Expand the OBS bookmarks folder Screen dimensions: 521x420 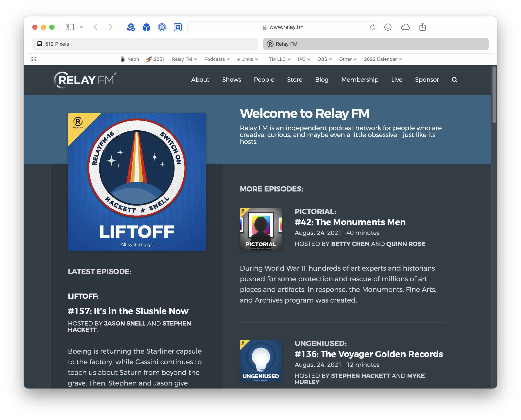pos(325,59)
